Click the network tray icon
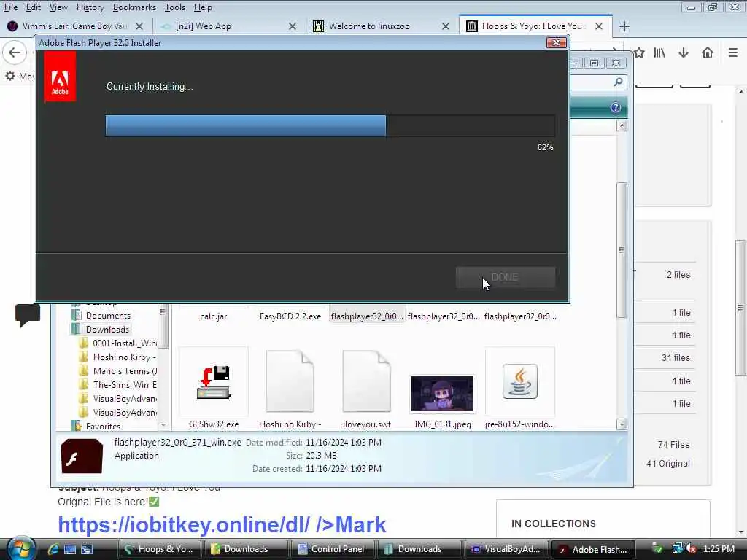The width and height of the screenshot is (747, 560). tap(677, 548)
